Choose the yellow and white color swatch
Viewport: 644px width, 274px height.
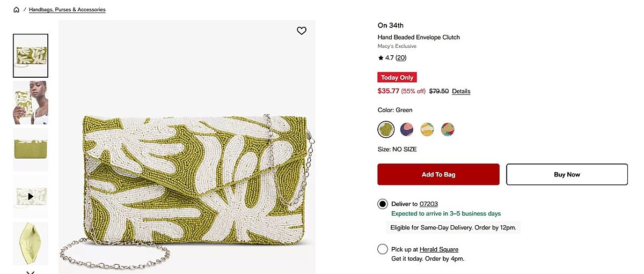(427, 129)
